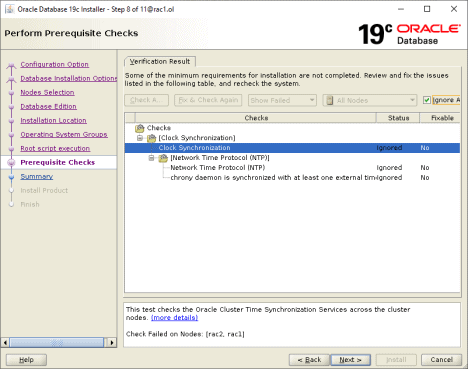The width and height of the screenshot is (468, 369).
Task: Click the Prerequisite Checks current step label
Action: 58,162
